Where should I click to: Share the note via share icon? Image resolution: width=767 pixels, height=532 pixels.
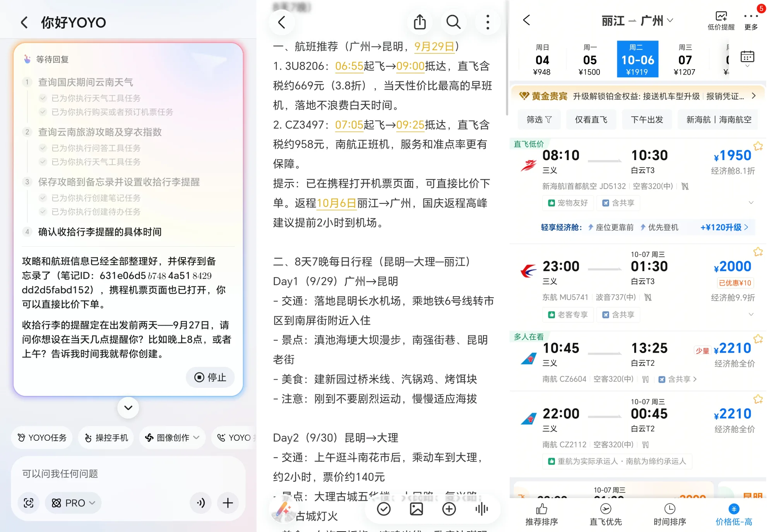(x=420, y=22)
